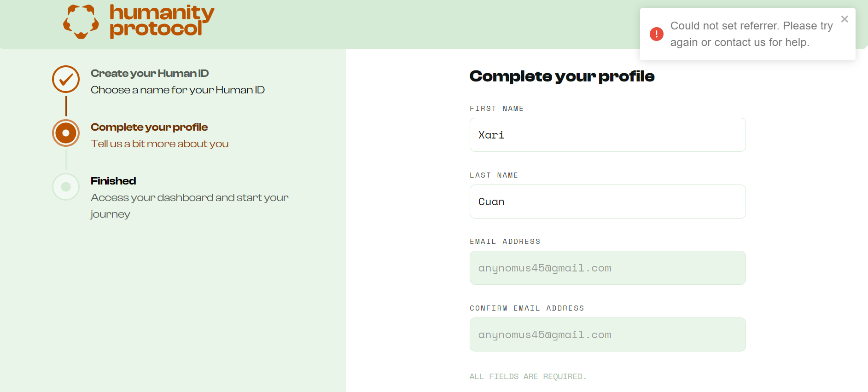Dismiss the referrer error notification
Viewport: 868px width, 392px height.
844,19
